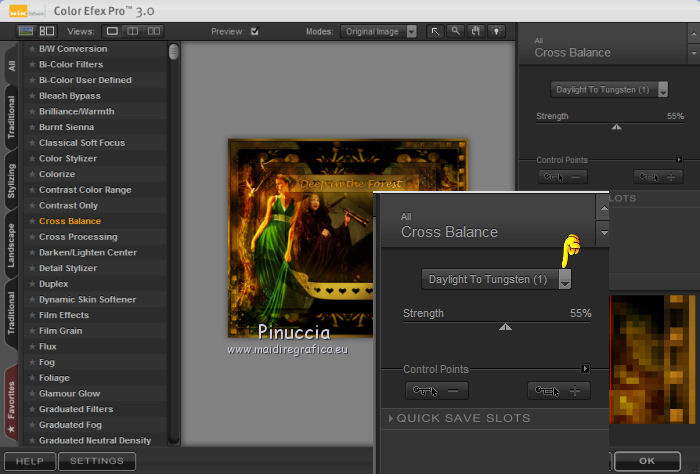Click star icon next to Burnt Sienna
Screen dimensions: 700x474
[32, 127]
